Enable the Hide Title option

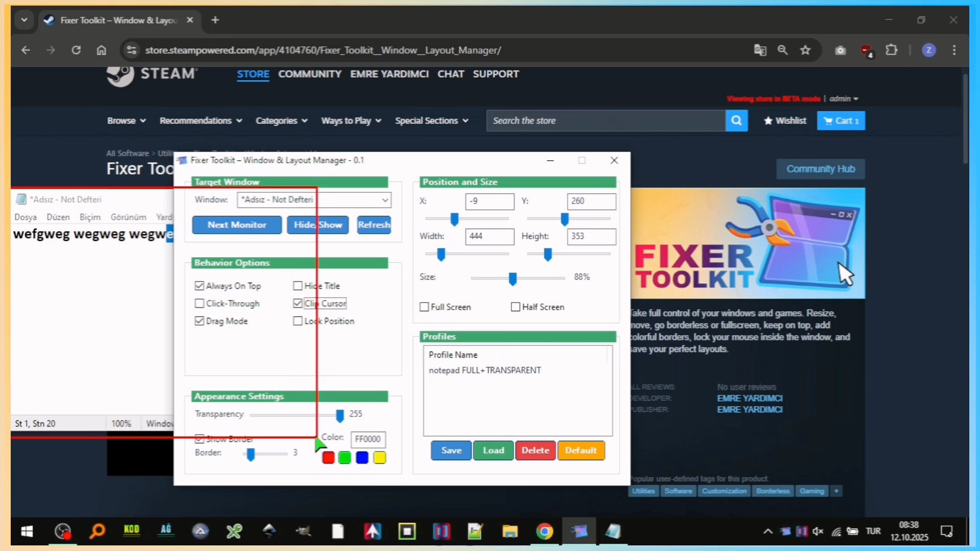(x=298, y=286)
